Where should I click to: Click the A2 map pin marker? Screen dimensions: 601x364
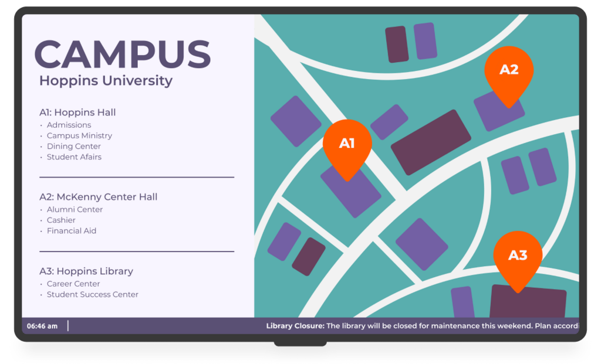click(509, 71)
